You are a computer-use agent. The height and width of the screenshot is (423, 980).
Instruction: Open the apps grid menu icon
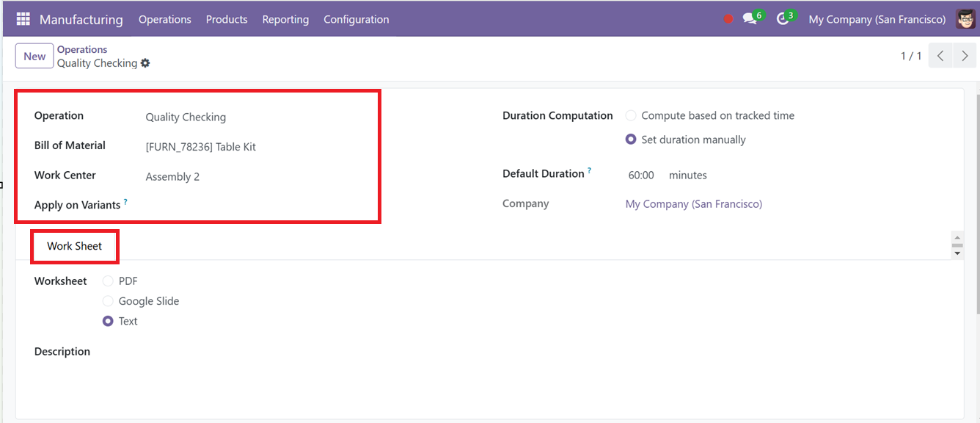[x=23, y=19]
